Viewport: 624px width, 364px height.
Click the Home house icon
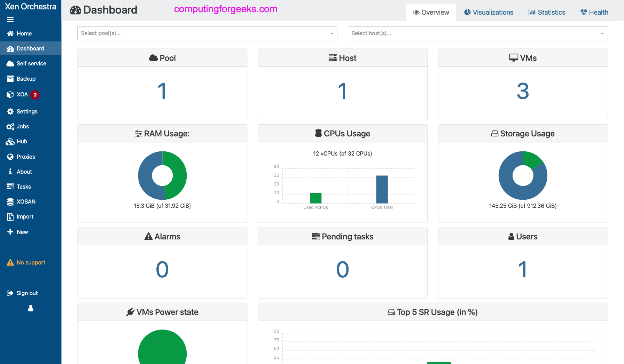coord(10,33)
